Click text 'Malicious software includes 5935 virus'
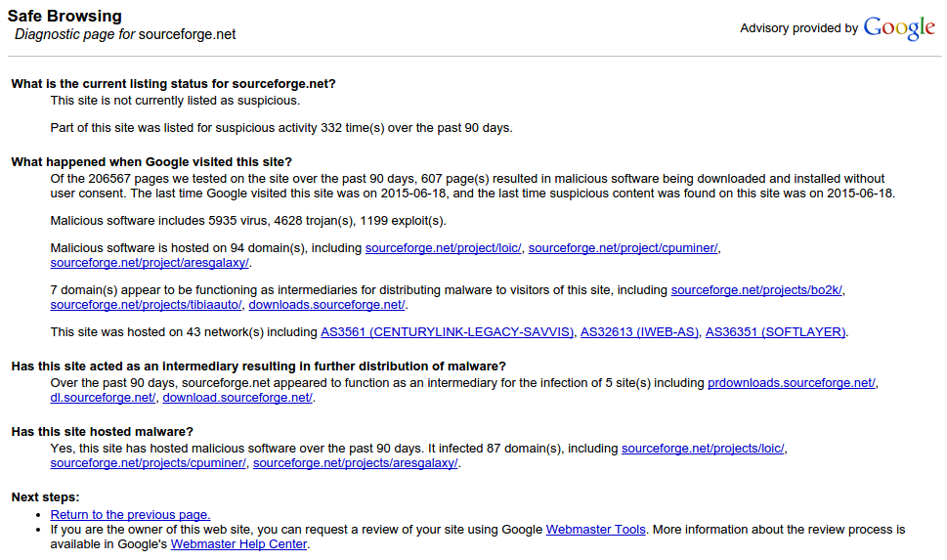 (x=158, y=221)
